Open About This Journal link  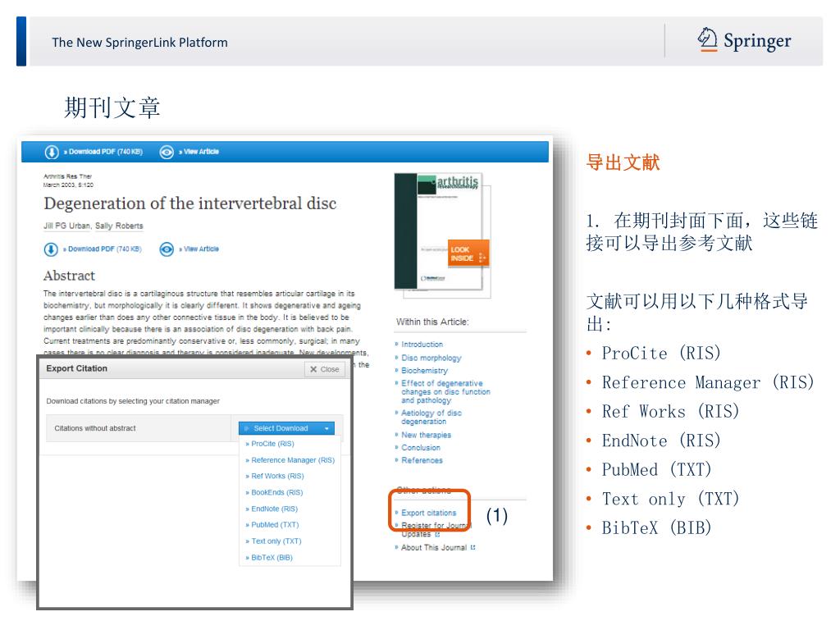pyautogui.click(x=433, y=547)
